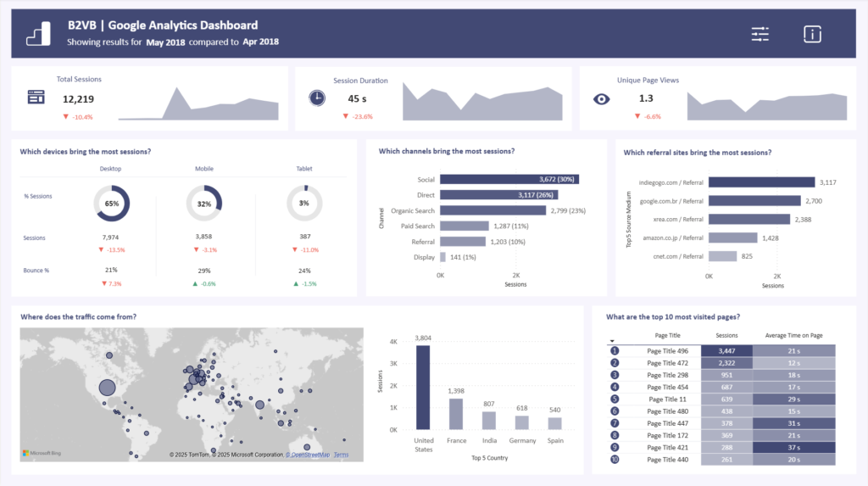Screen dimensions: 868x486
Task: Select the Desktop 65% donut chart
Action: click(x=111, y=204)
